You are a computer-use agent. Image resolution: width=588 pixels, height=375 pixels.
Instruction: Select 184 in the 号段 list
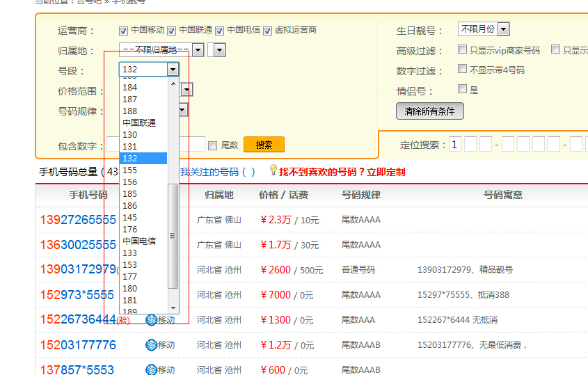pos(143,88)
